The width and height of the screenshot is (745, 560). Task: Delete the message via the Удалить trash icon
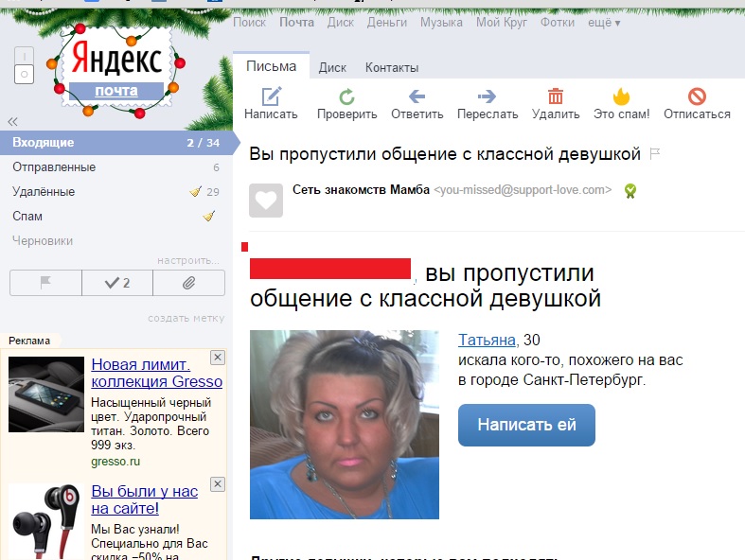(x=556, y=96)
